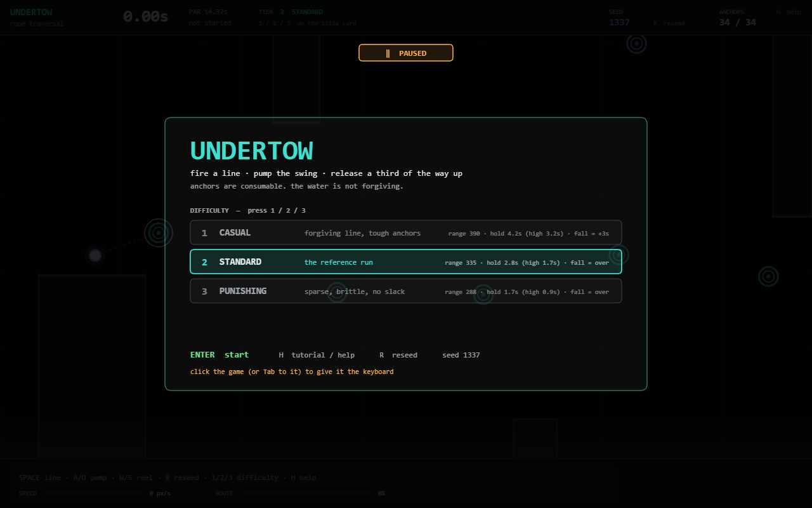Click the '0%' route value
The width and height of the screenshot is (812, 508).
coord(381,493)
